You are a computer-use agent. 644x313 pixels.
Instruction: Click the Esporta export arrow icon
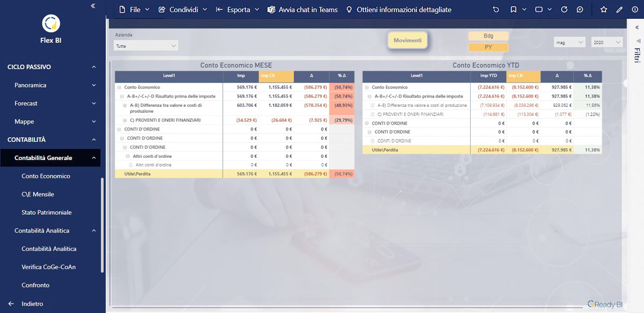pyautogui.click(x=219, y=10)
